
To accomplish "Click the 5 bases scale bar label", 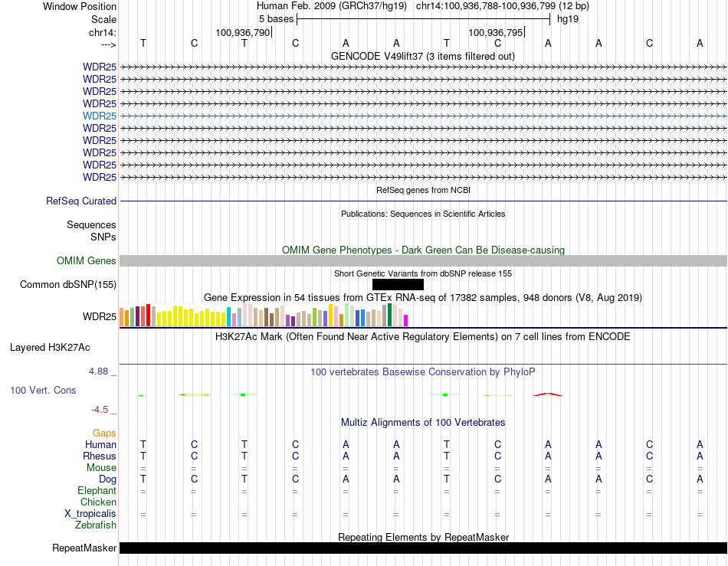I will (x=276, y=19).
